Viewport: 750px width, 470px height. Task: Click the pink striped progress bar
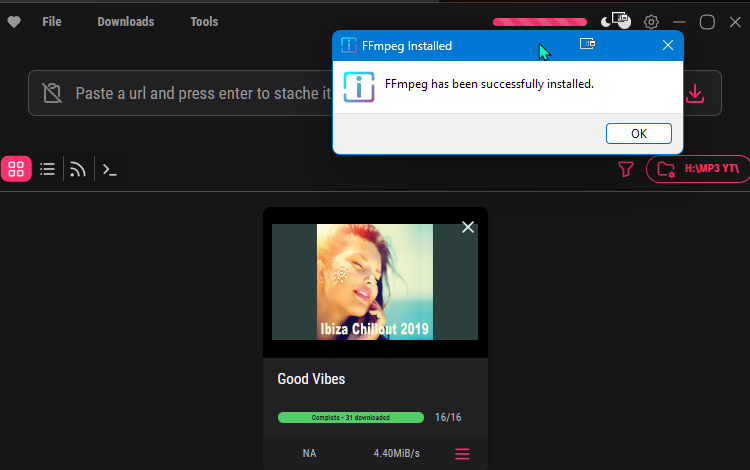(x=540, y=22)
